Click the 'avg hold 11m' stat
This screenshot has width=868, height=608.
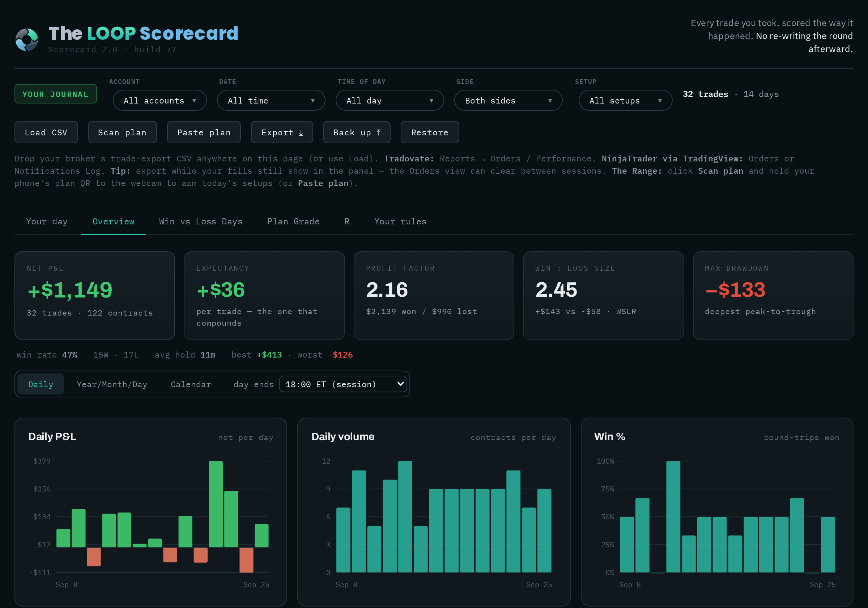(x=185, y=355)
